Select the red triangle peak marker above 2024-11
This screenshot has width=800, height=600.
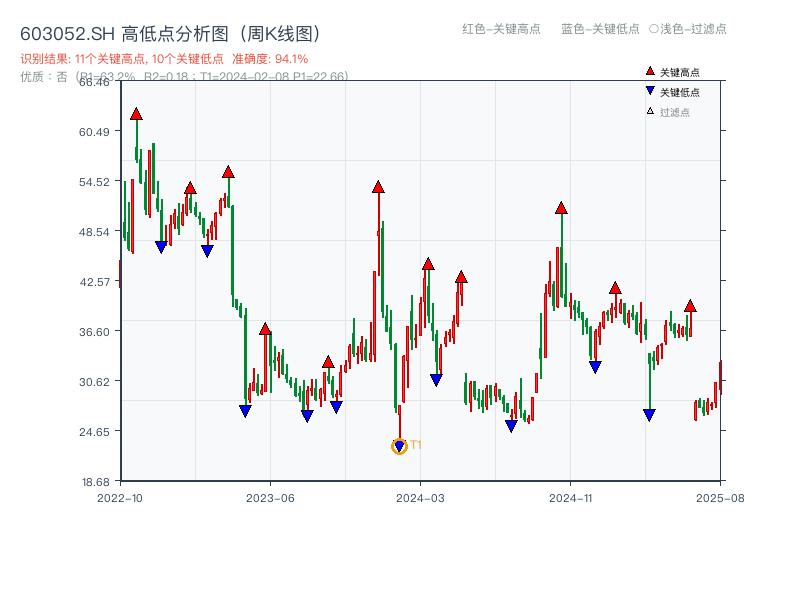(x=560, y=208)
